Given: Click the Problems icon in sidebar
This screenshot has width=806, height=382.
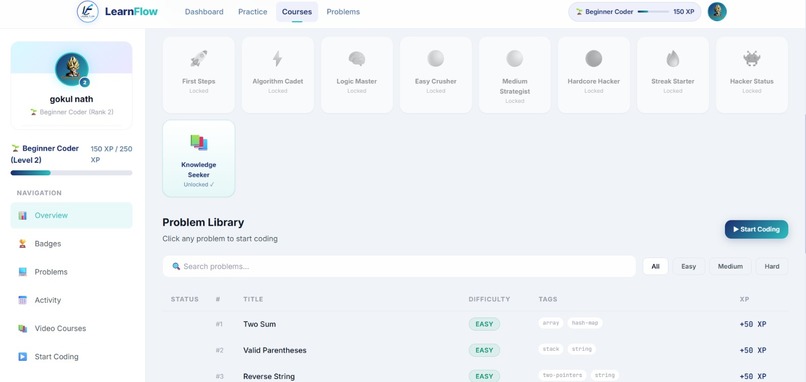Looking at the screenshot, I should (23, 272).
